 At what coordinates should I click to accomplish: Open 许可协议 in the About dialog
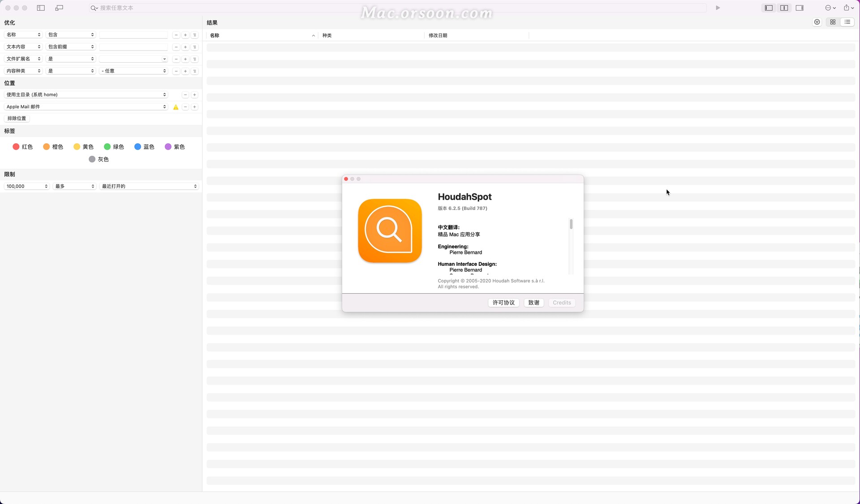[x=503, y=303]
